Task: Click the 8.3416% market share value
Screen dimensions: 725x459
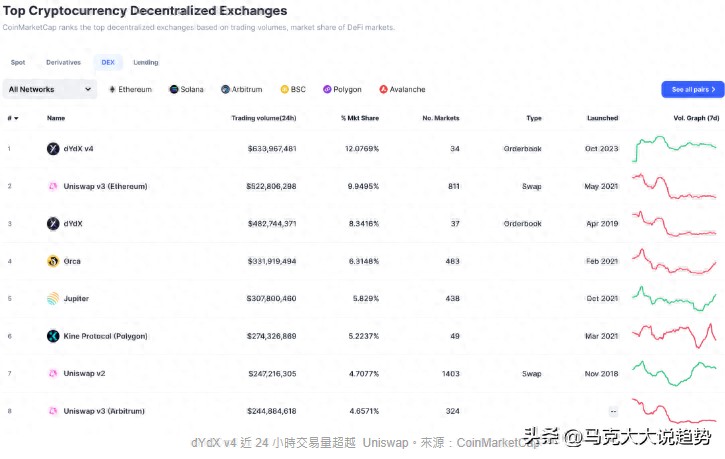Action: (364, 224)
